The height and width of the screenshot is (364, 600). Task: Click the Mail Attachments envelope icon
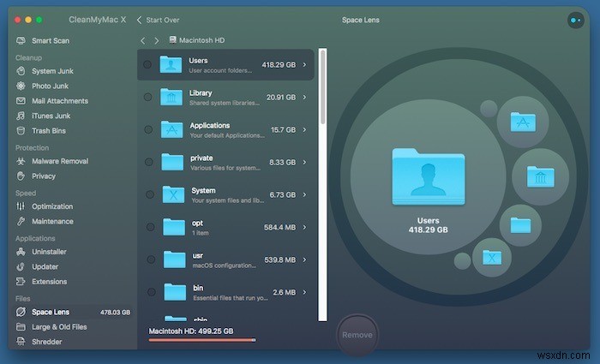[x=21, y=100]
